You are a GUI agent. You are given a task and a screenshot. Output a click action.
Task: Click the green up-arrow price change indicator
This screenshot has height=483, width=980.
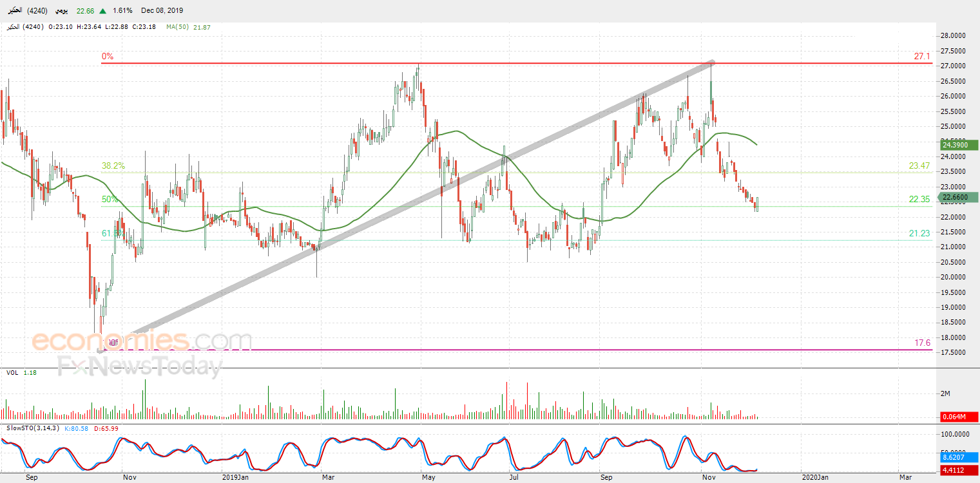coord(103,10)
